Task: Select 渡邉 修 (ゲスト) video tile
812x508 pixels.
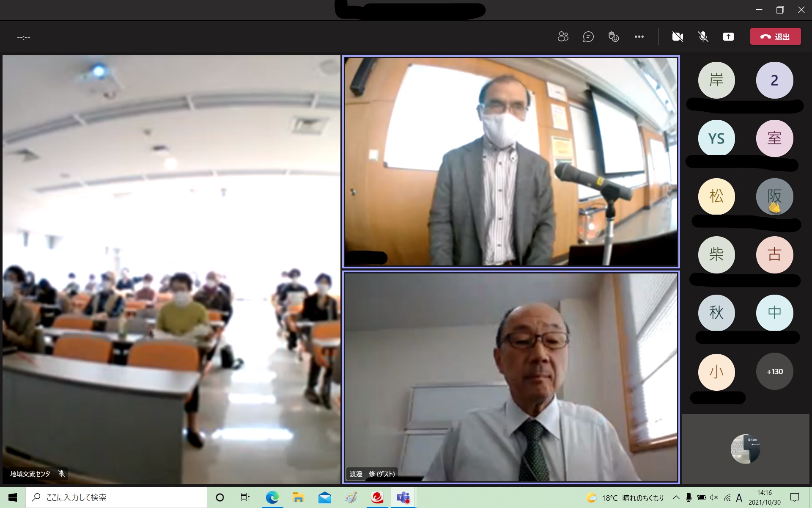Action: [x=511, y=377]
